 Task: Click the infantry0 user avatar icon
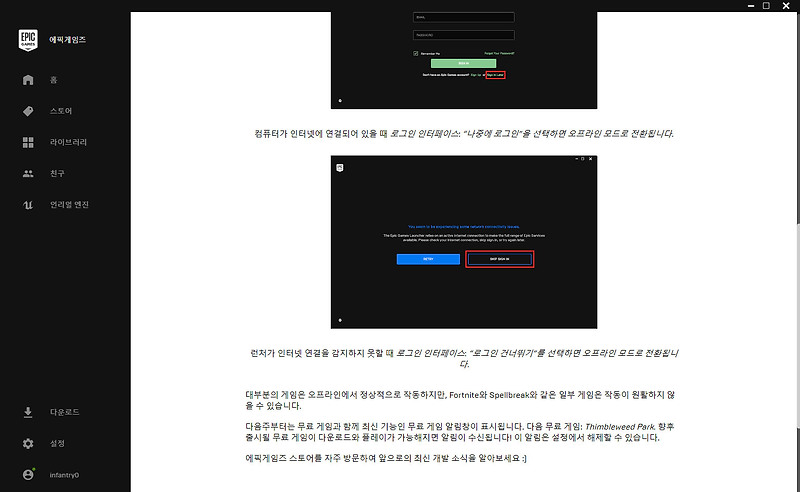tap(29, 474)
